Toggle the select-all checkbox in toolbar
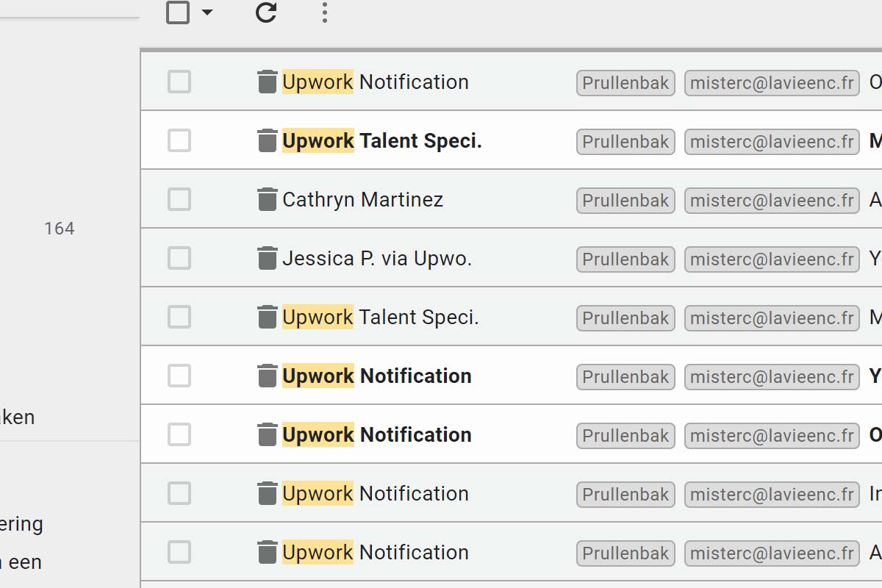The width and height of the screenshot is (882, 588). click(178, 12)
